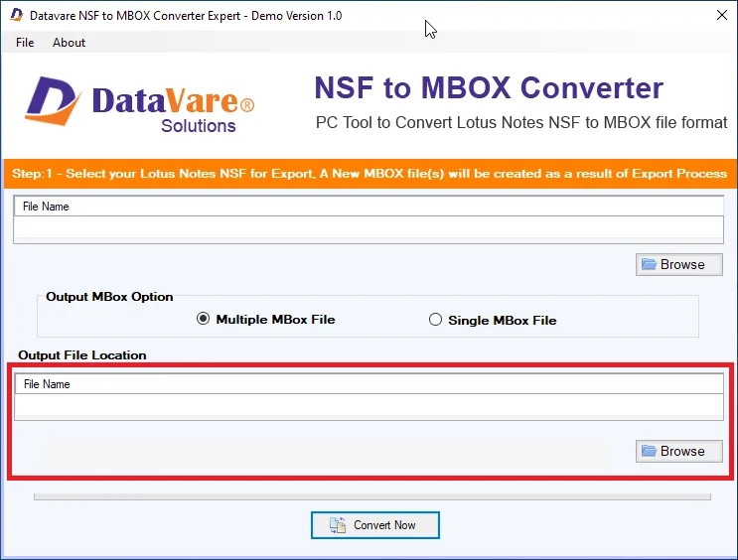Viewport: 738px width, 560px height.
Task: Click the Output File Location label
Action: point(81,355)
